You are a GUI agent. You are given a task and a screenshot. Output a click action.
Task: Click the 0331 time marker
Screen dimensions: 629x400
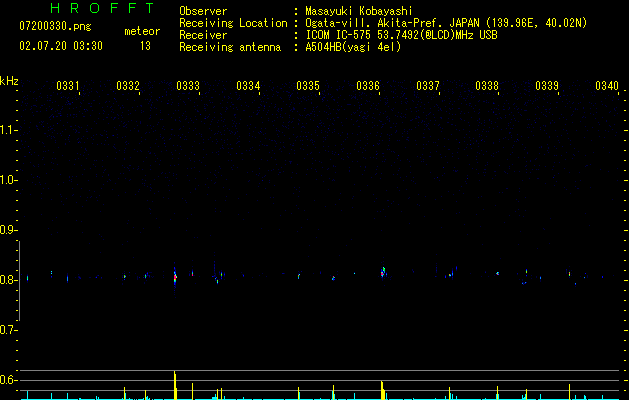click(67, 86)
